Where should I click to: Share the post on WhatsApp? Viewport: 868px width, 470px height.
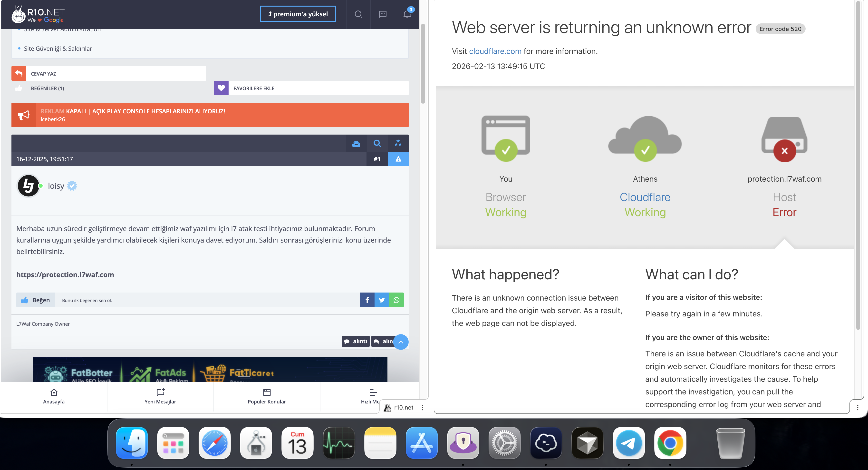click(397, 300)
